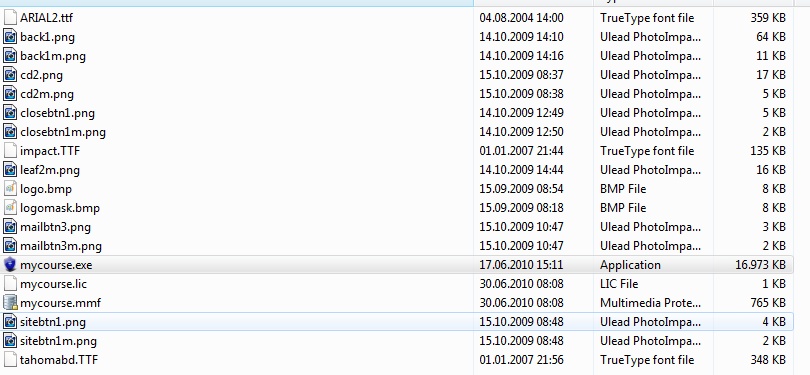Select the logo.bmp file icon
Viewport: 810px width, 375px height.
[x=10, y=189]
